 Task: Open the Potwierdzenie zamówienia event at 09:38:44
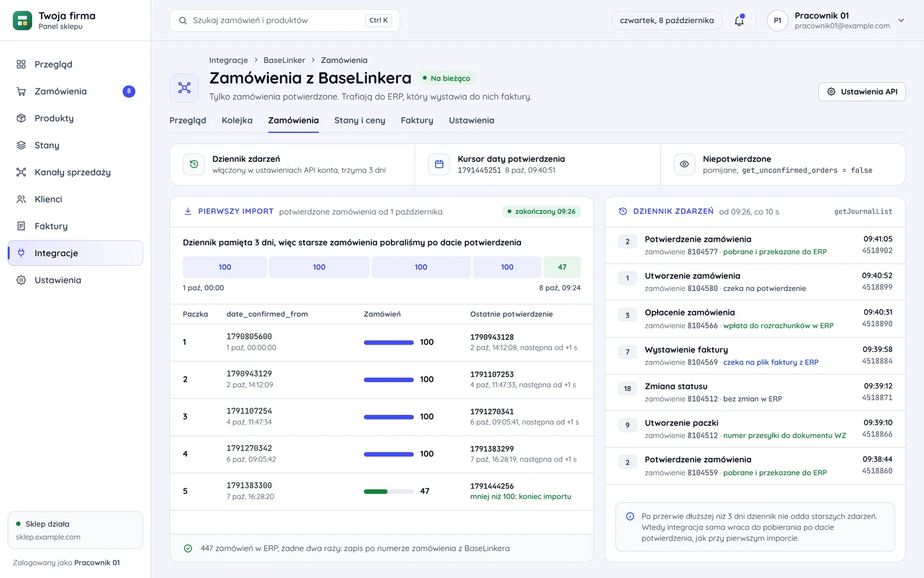click(x=755, y=466)
